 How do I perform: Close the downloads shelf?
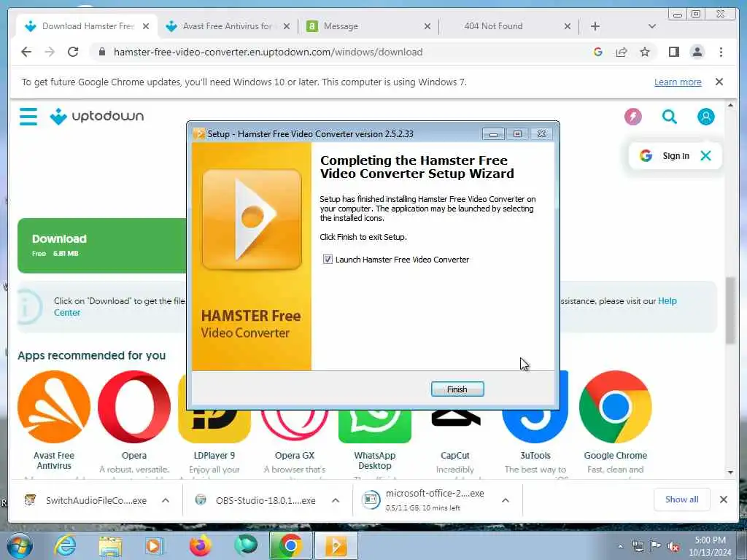click(723, 499)
